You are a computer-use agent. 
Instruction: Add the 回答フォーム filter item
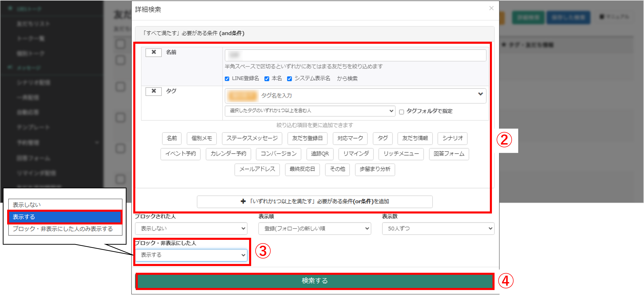pyautogui.click(x=449, y=154)
